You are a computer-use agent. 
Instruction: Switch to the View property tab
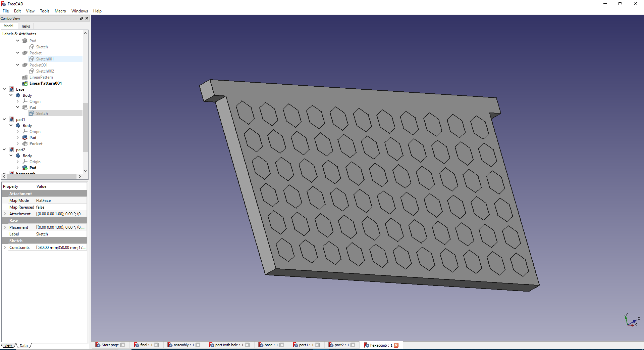[8, 345]
